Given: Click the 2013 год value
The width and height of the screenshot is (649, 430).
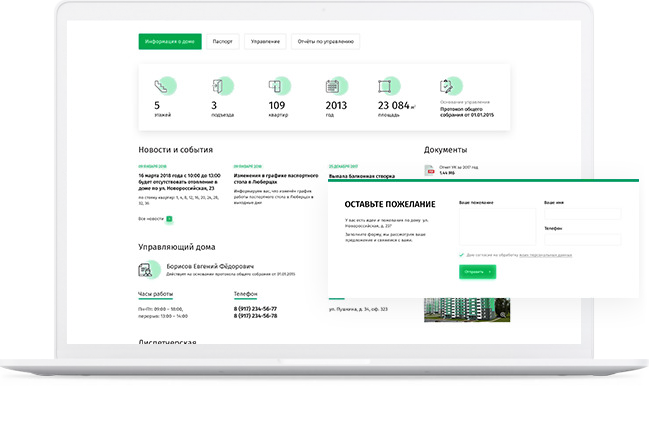Looking at the screenshot, I should (336, 106).
